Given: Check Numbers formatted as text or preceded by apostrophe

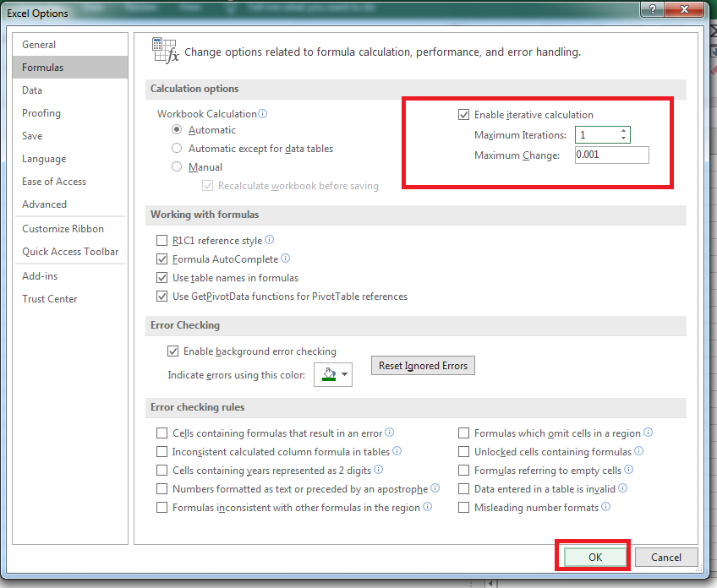Looking at the screenshot, I should [161, 489].
